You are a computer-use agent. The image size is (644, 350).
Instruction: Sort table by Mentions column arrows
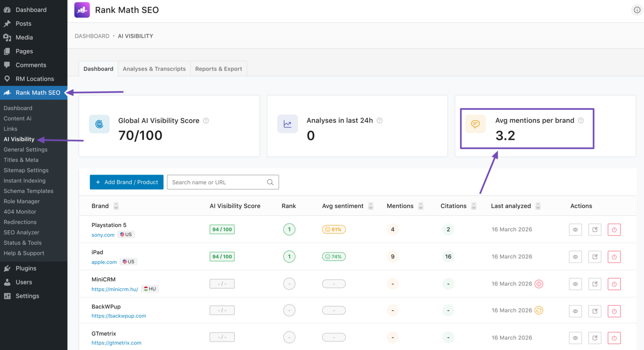coord(420,206)
